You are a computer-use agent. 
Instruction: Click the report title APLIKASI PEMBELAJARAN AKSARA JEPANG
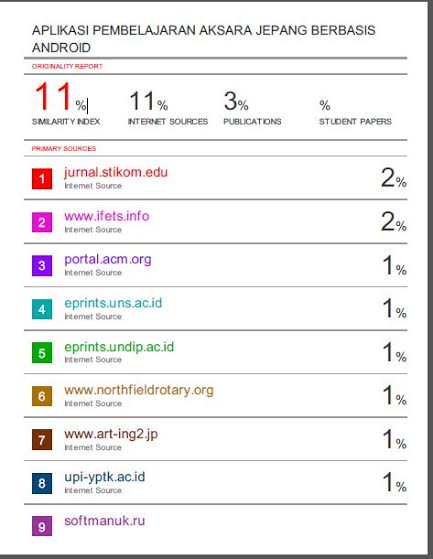point(203,39)
